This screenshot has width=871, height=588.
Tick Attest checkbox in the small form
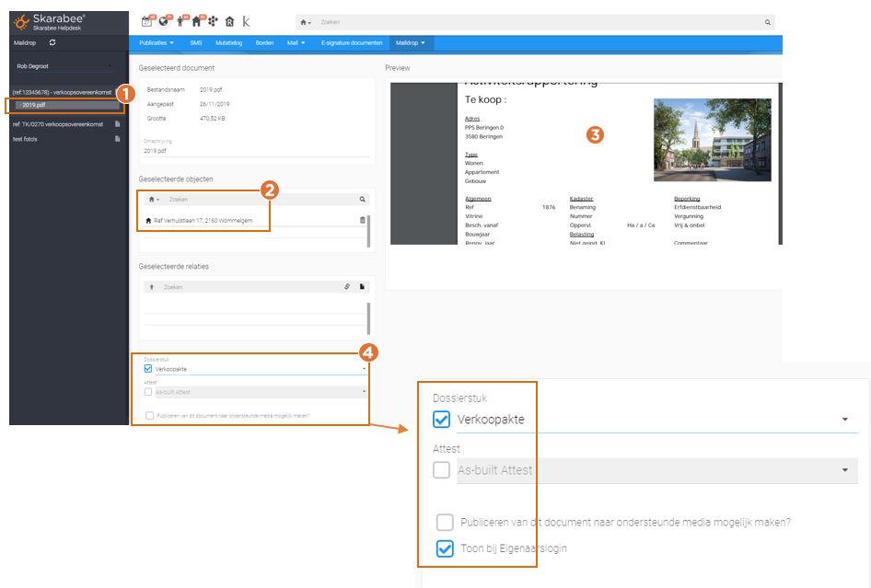[x=147, y=391]
